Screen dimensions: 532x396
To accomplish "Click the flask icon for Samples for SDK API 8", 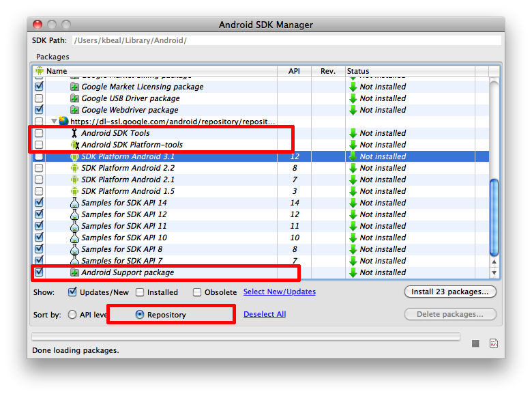I will (74, 249).
